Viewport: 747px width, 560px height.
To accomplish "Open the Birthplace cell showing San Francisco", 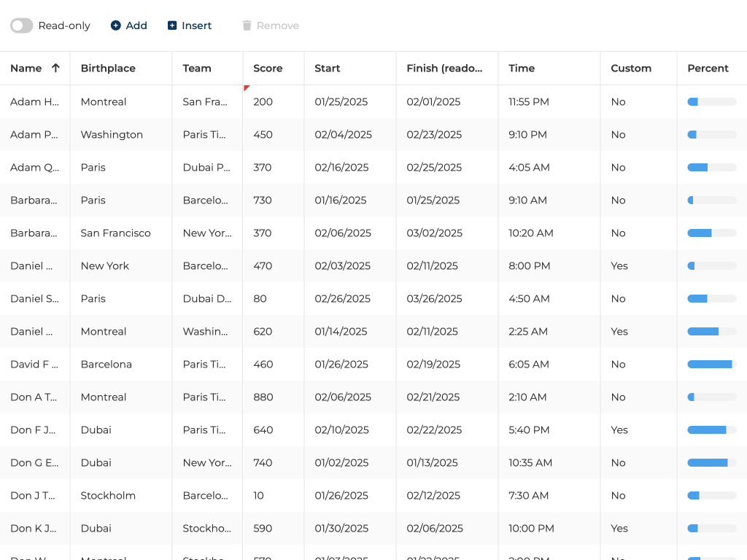I will [x=115, y=233].
